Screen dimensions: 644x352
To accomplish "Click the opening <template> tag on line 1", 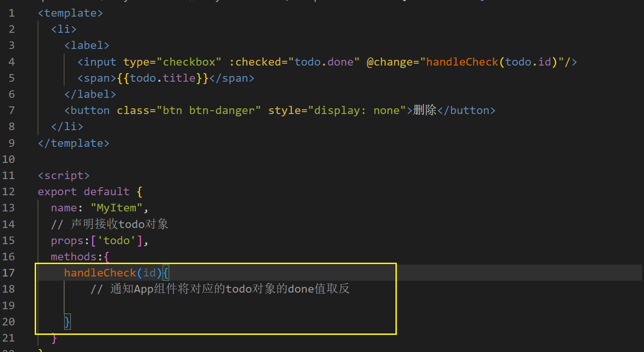I will click(70, 13).
